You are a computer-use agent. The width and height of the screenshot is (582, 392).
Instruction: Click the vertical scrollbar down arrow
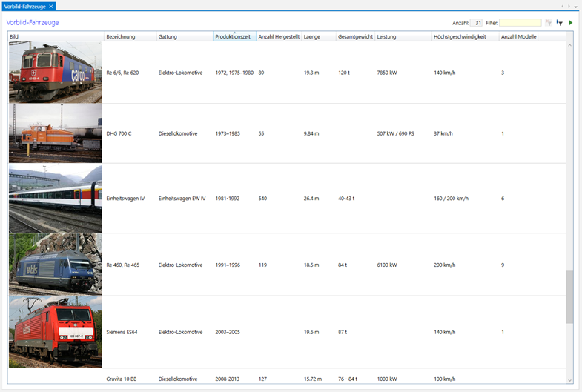point(570,380)
